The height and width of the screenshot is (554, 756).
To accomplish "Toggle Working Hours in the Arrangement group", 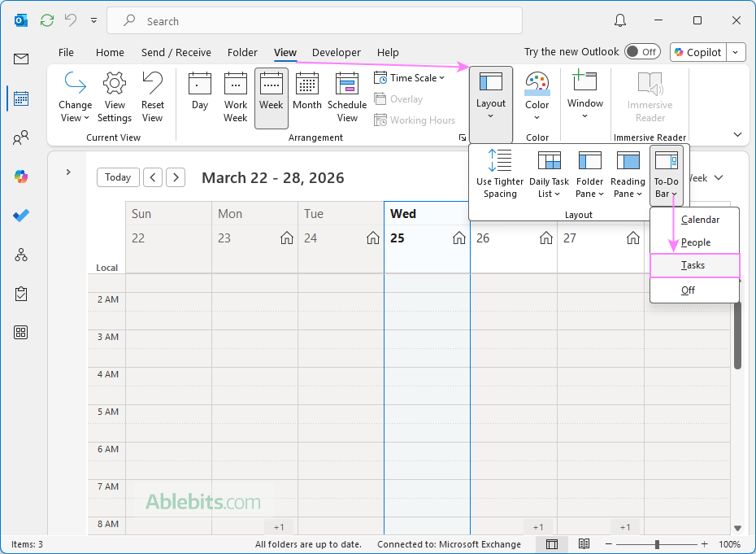I will point(415,120).
